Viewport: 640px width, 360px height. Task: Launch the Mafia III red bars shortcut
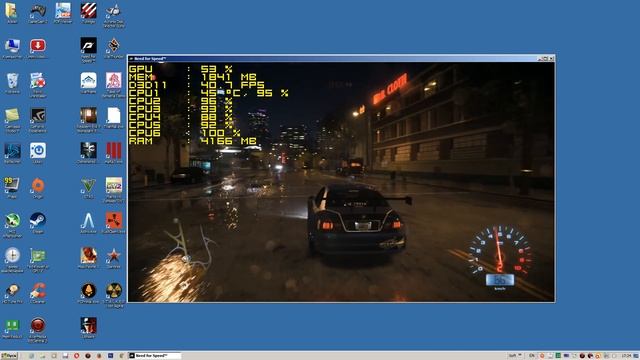coord(113,151)
